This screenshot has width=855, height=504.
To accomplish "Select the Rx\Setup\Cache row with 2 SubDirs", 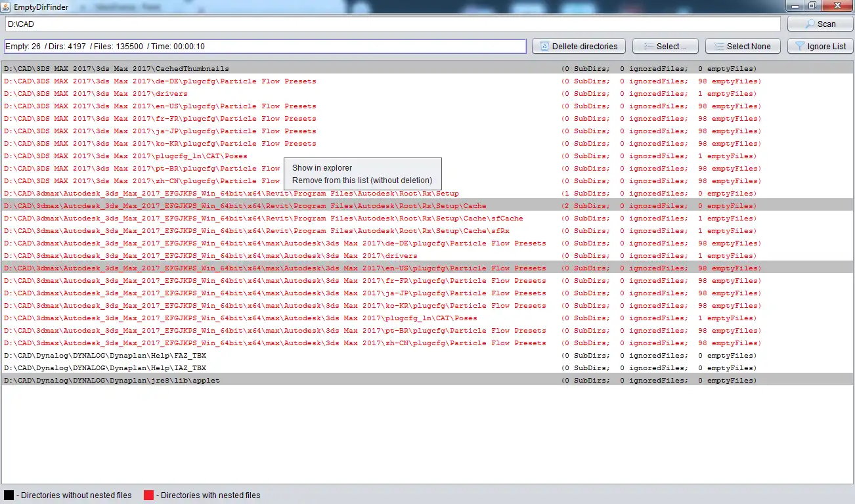I will click(x=427, y=206).
